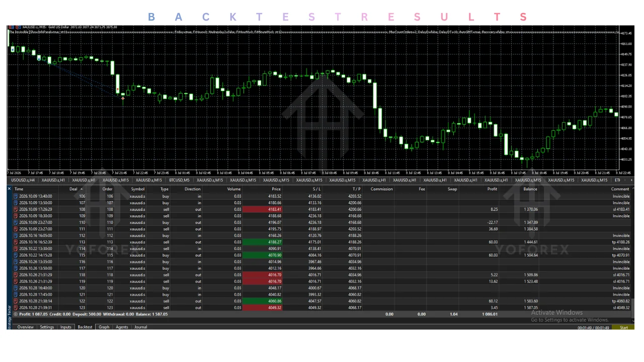Expand the Profit summary row plus icon
The image size is (644, 362).
click(16, 314)
